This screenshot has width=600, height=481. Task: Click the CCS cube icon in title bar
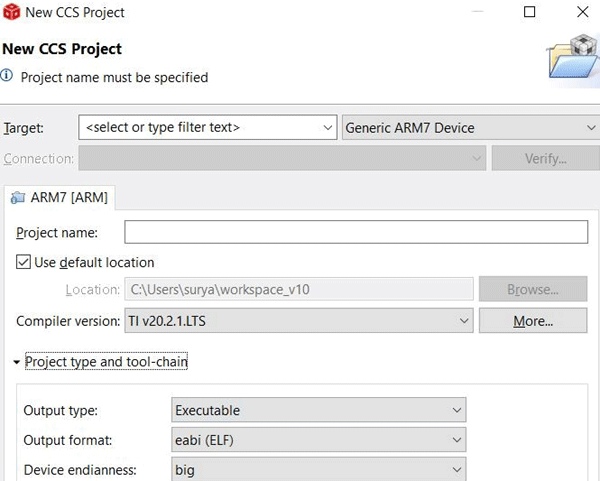(11, 12)
